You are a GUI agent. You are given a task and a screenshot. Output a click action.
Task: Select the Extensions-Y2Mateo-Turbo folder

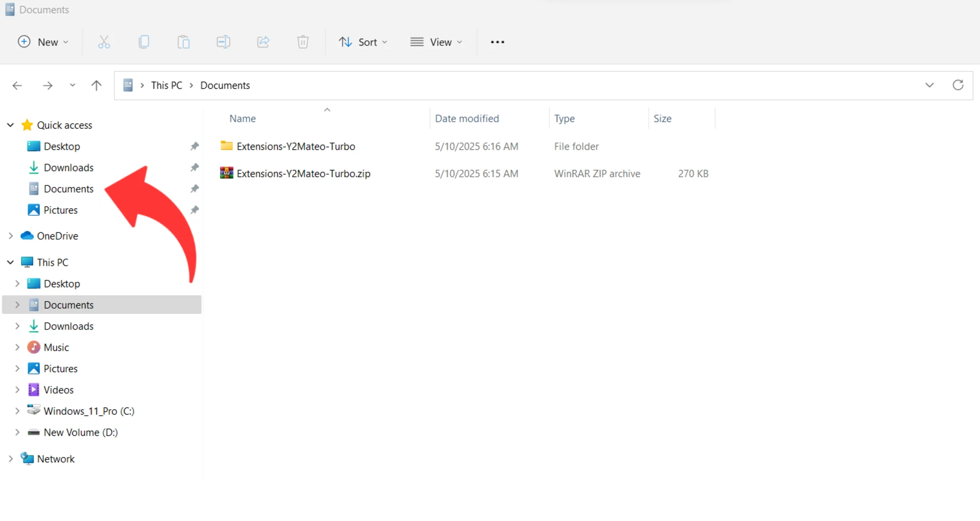coord(296,147)
